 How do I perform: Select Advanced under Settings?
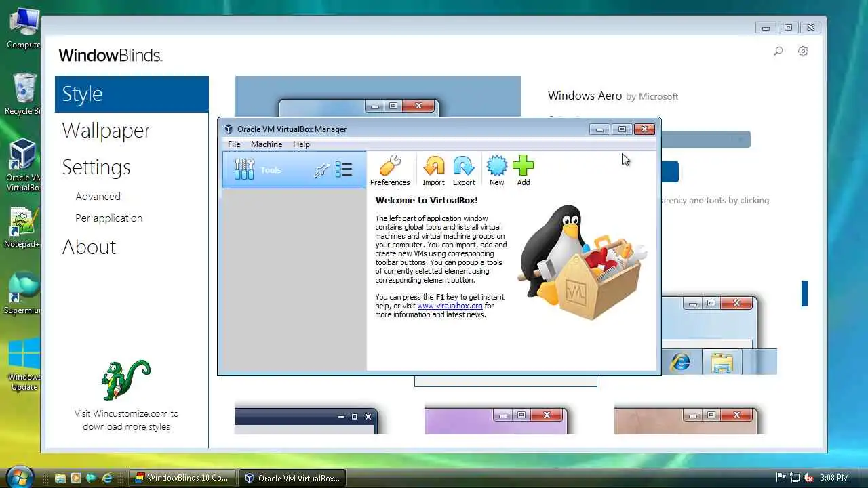click(x=98, y=196)
